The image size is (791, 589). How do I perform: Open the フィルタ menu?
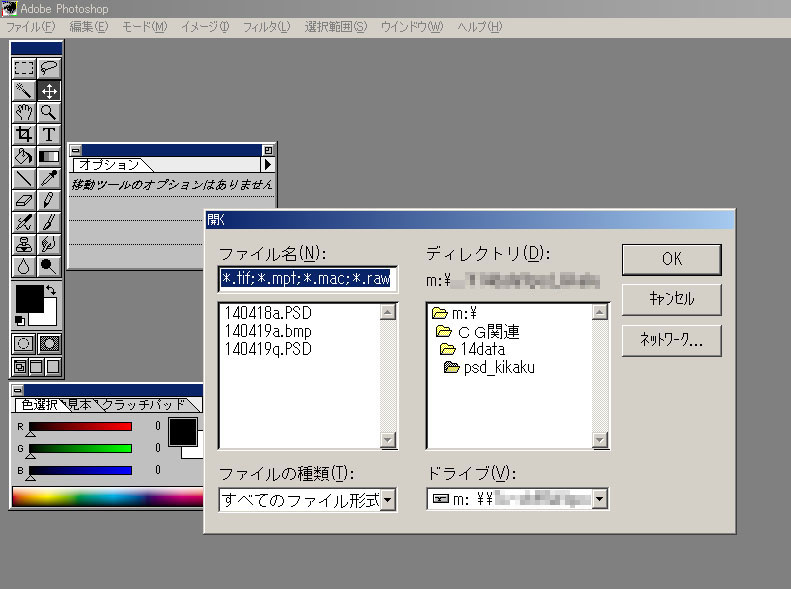(x=266, y=27)
